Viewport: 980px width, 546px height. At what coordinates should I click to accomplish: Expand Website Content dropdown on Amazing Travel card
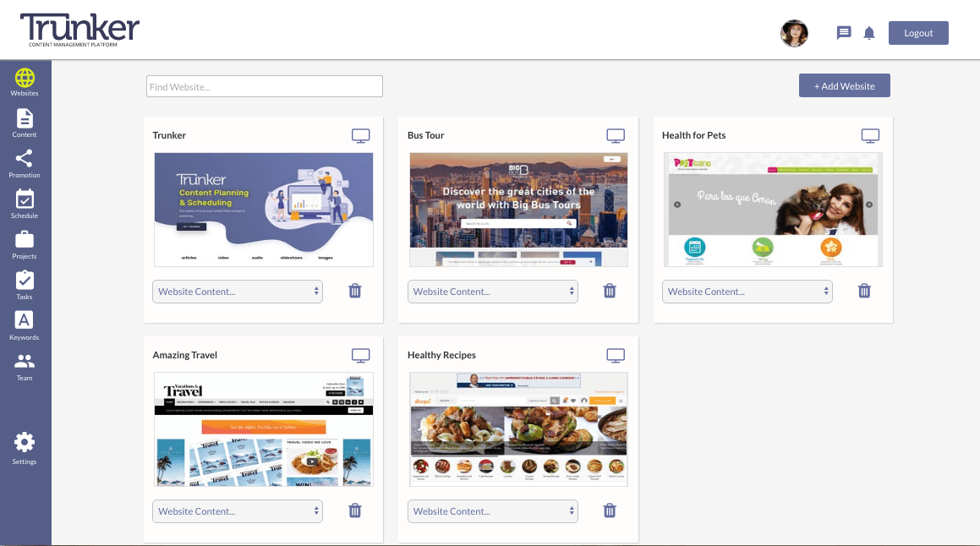click(x=238, y=511)
